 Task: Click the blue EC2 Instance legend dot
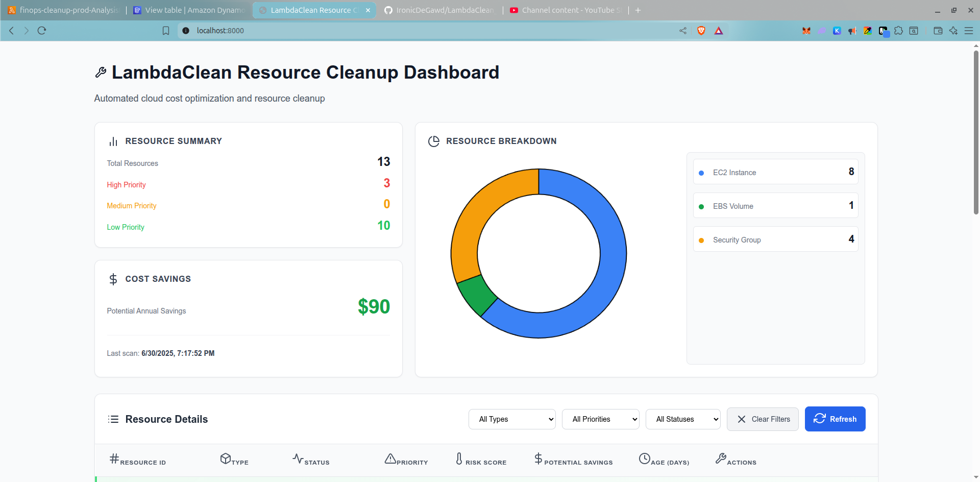(701, 173)
